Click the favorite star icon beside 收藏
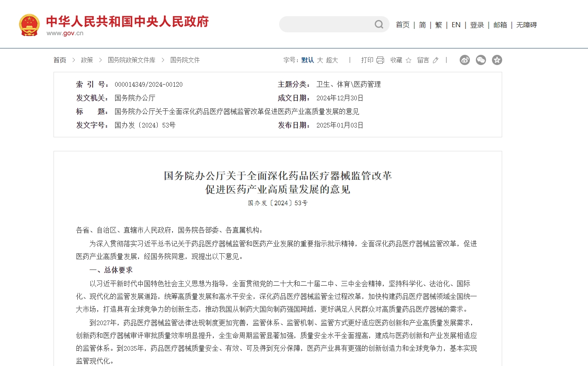Viewport: 588px width, 366px height. pyautogui.click(x=408, y=60)
